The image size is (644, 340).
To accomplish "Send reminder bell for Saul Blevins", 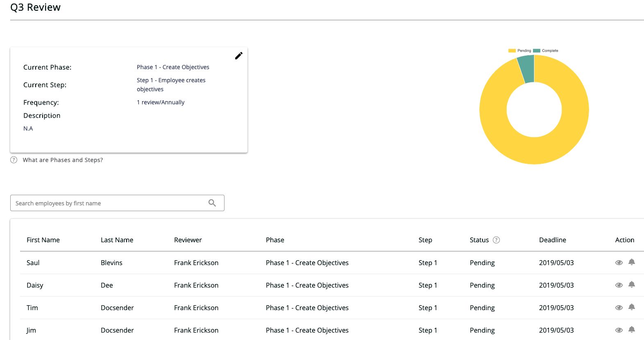I will coord(632,262).
